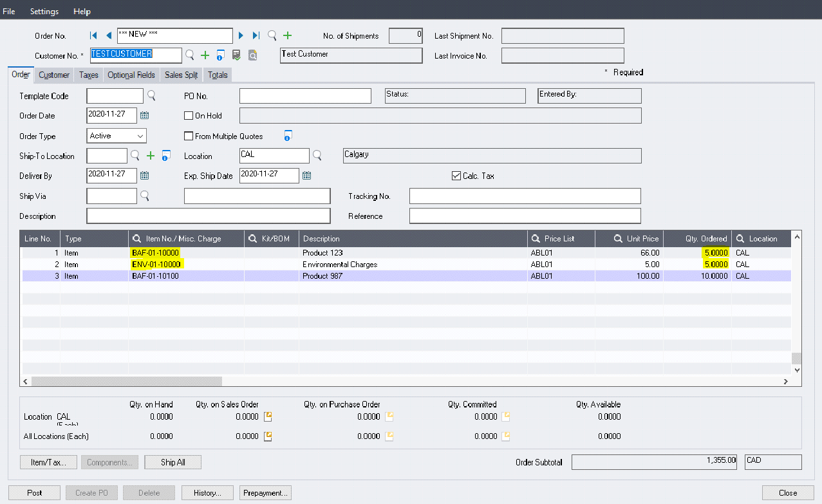This screenshot has width=822, height=504.
Task: Click the next-record arrow beside Order No.
Action: coord(241,35)
